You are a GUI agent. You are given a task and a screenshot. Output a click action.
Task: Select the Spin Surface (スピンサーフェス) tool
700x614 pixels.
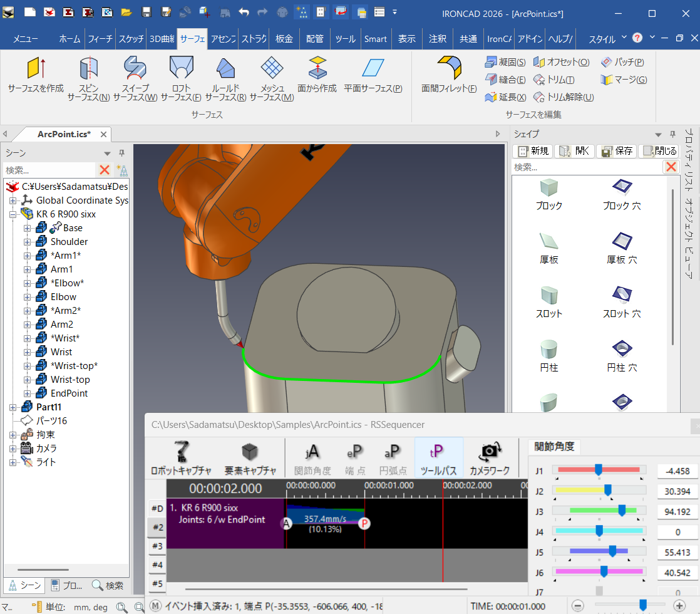(88, 79)
